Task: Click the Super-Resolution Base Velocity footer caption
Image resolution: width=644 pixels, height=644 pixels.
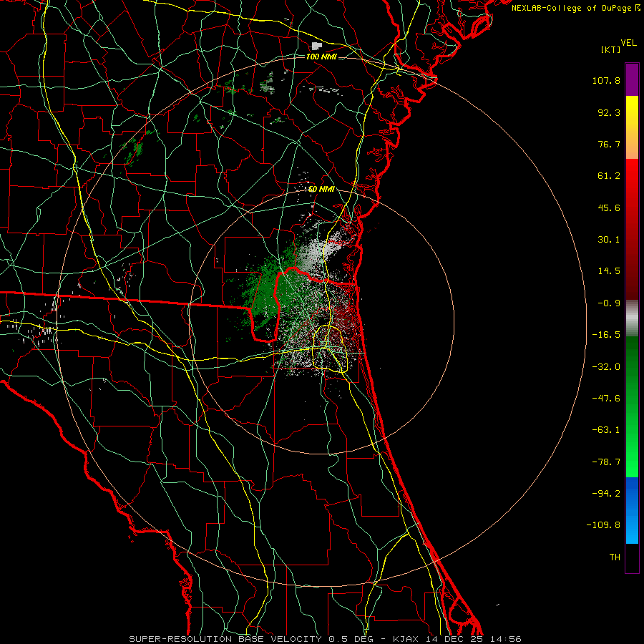Action: 326,639
